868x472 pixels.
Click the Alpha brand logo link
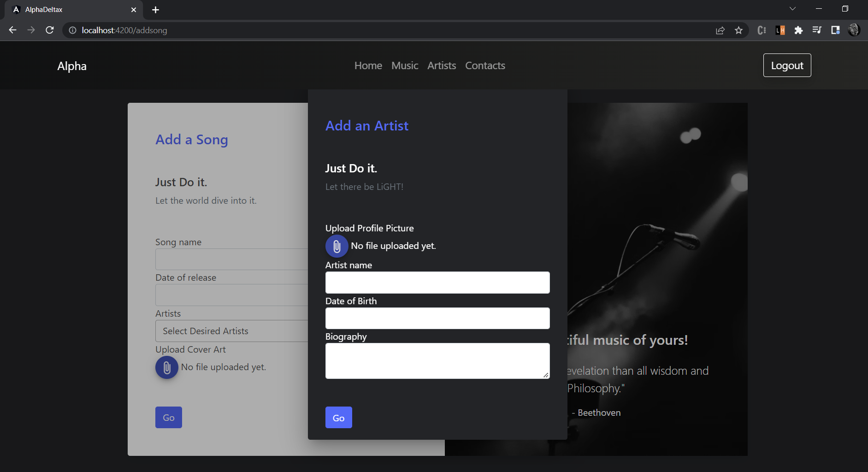pos(72,66)
